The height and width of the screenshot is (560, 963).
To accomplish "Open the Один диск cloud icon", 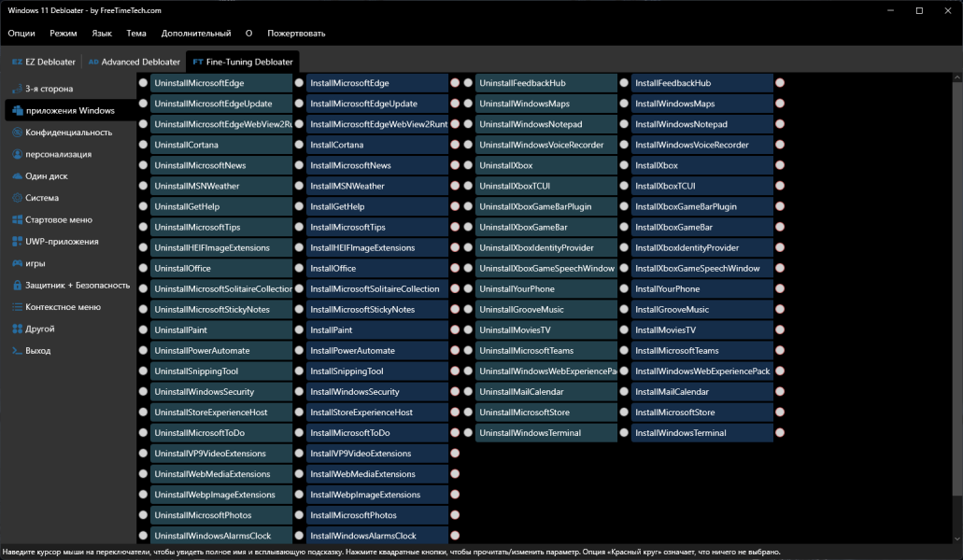I will click(x=17, y=176).
